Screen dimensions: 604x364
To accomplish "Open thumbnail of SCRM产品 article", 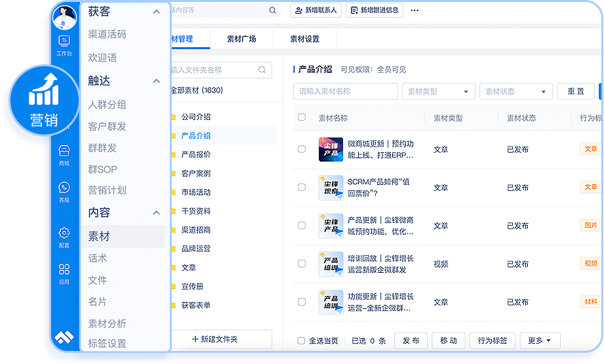I will (x=331, y=188).
